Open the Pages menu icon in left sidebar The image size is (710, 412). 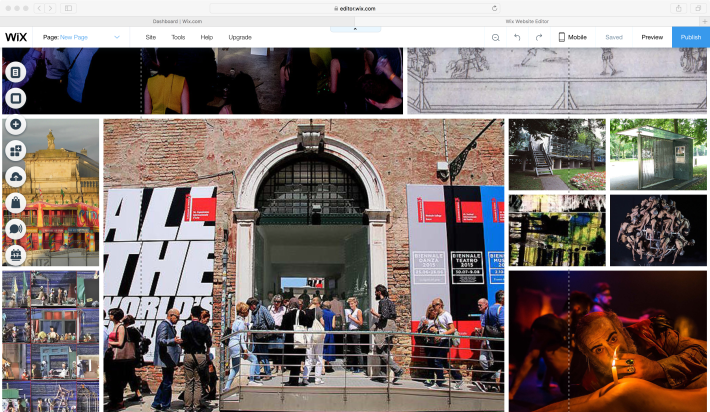(15, 73)
